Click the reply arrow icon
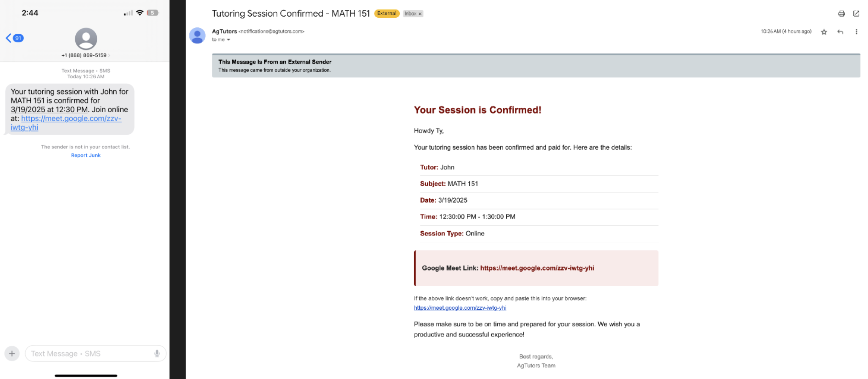 (x=840, y=32)
